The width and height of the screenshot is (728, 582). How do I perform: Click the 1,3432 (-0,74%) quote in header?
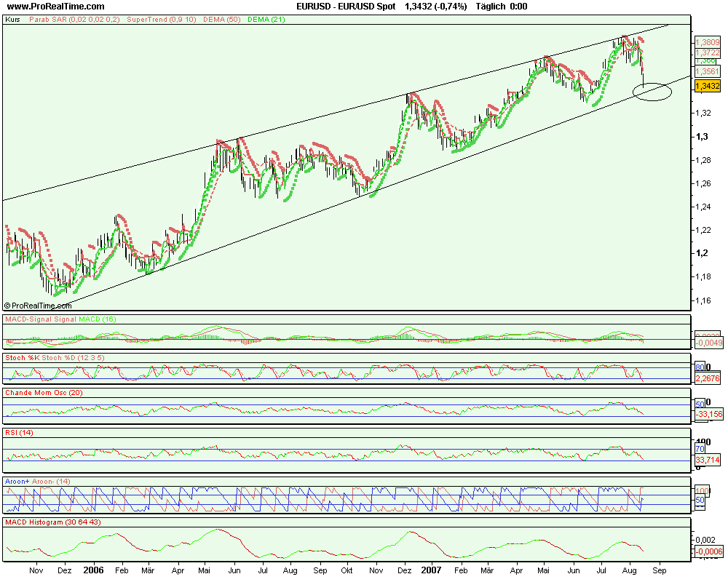435,7
